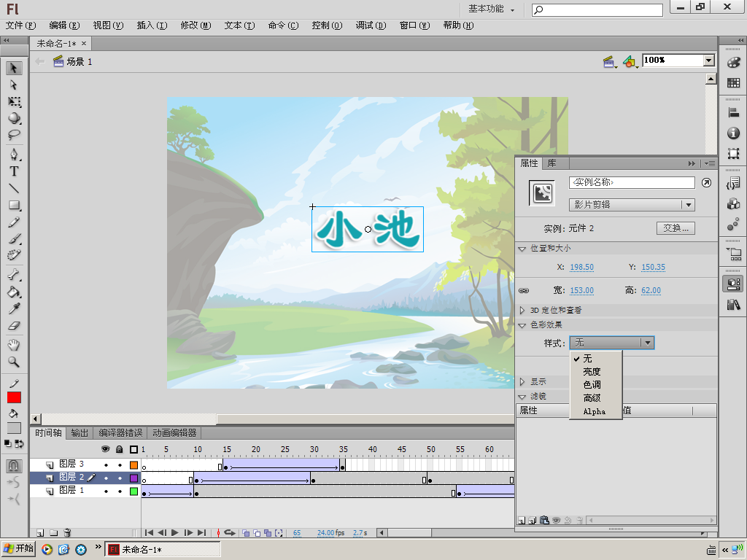The height and width of the screenshot is (560, 747).
Task: Open Edit Scene clapperboard menu
Action: [x=609, y=61]
